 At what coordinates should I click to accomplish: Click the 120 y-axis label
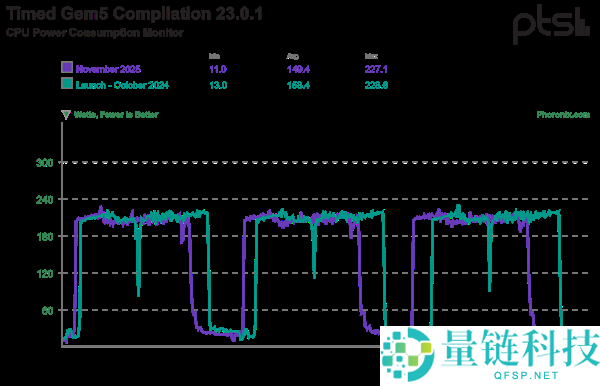pos(44,274)
